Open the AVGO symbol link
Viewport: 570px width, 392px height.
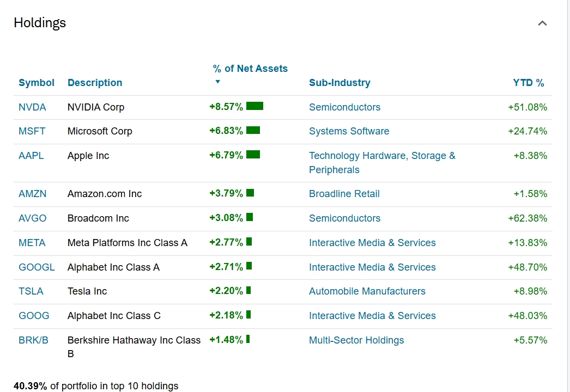pos(33,218)
